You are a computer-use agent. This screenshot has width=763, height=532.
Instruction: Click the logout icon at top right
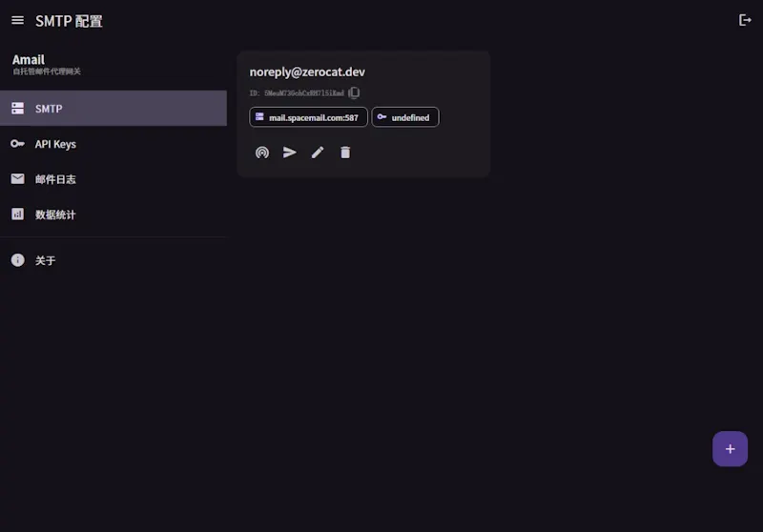(x=745, y=20)
